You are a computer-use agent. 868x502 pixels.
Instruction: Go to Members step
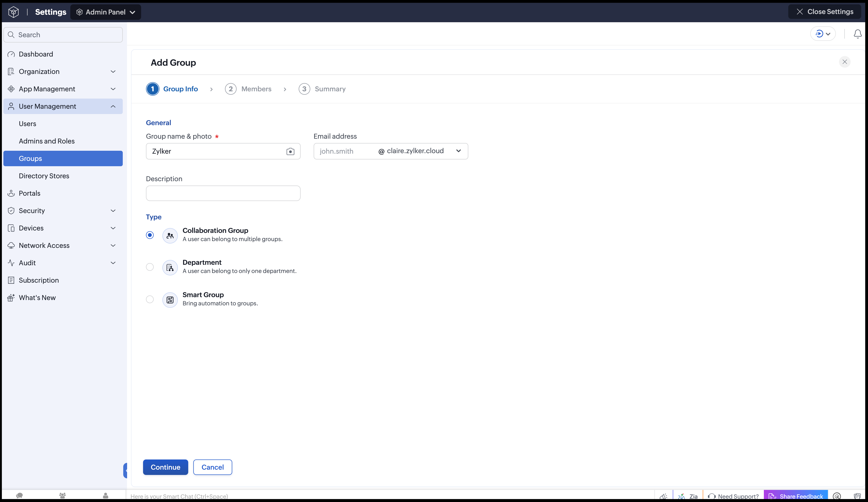click(248, 89)
